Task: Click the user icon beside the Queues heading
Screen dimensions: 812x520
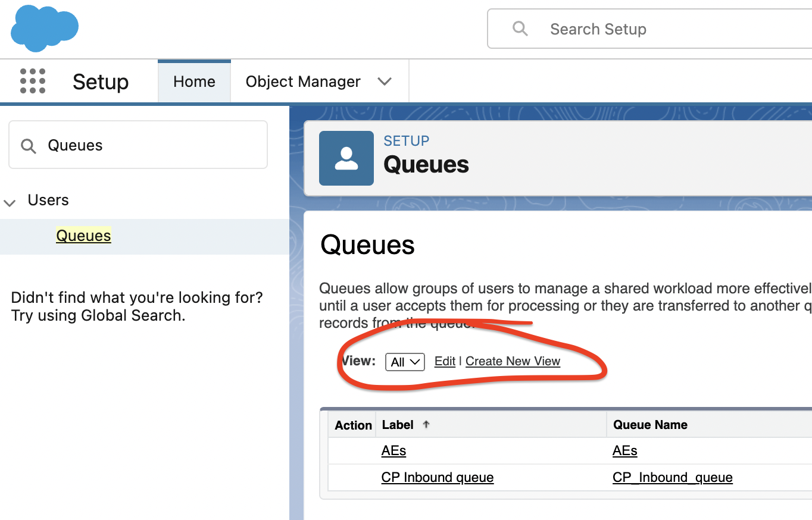Action: click(x=346, y=158)
